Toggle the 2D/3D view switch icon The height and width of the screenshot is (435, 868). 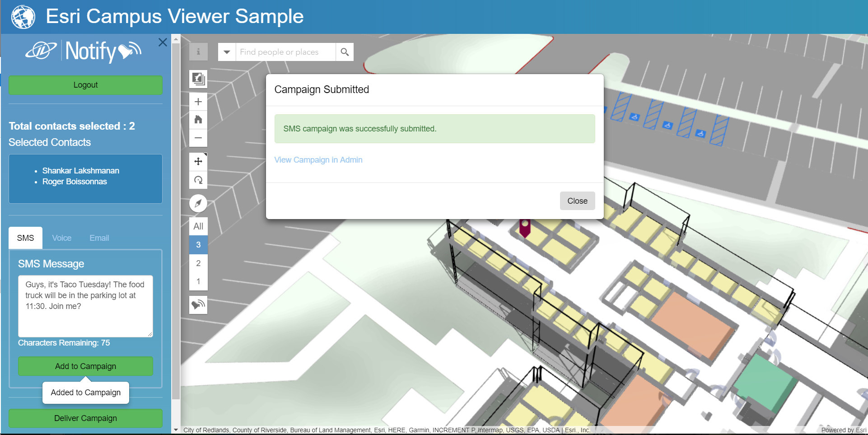click(x=198, y=79)
